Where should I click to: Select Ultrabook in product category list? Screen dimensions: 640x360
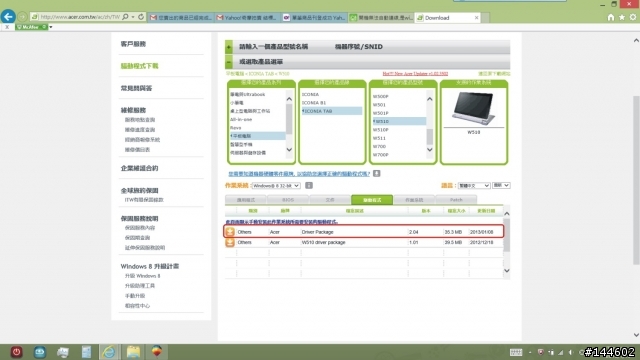coord(248,94)
